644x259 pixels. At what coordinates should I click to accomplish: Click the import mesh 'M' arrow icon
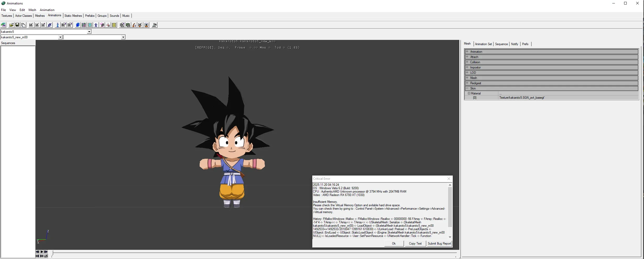click(31, 25)
